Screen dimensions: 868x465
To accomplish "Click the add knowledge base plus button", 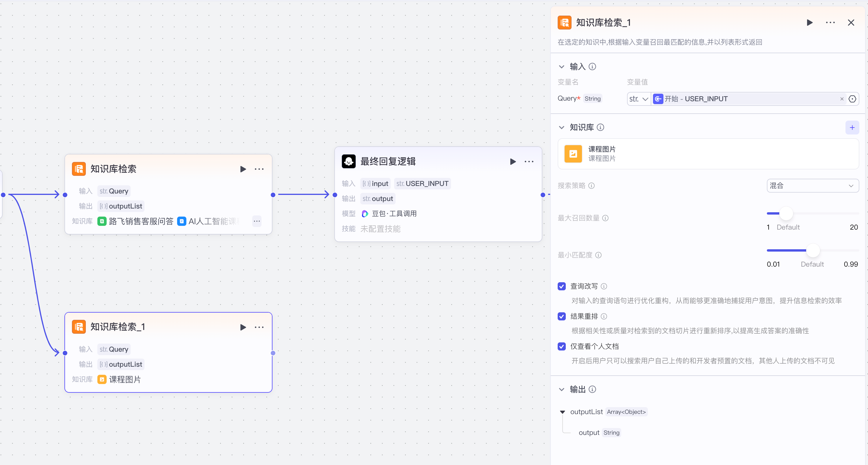I will click(x=852, y=128).
